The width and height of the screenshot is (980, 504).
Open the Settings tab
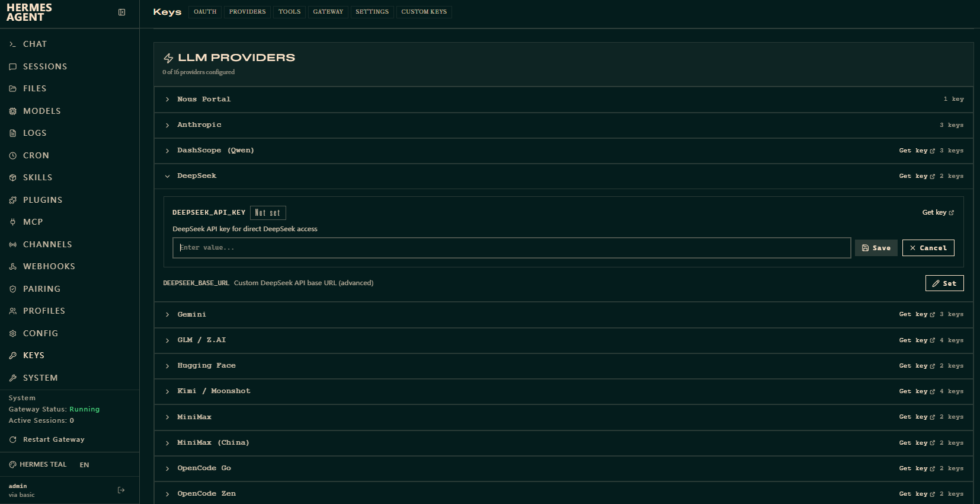click(372, 12)
